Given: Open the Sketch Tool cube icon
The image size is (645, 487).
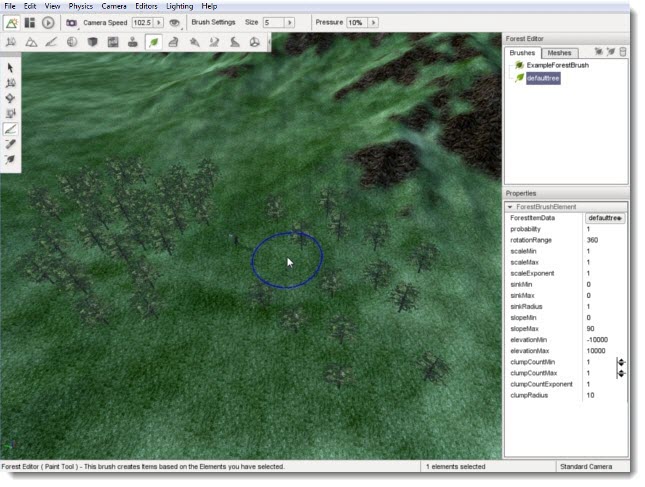Looking at the screenshot, I should click(92, 42).
